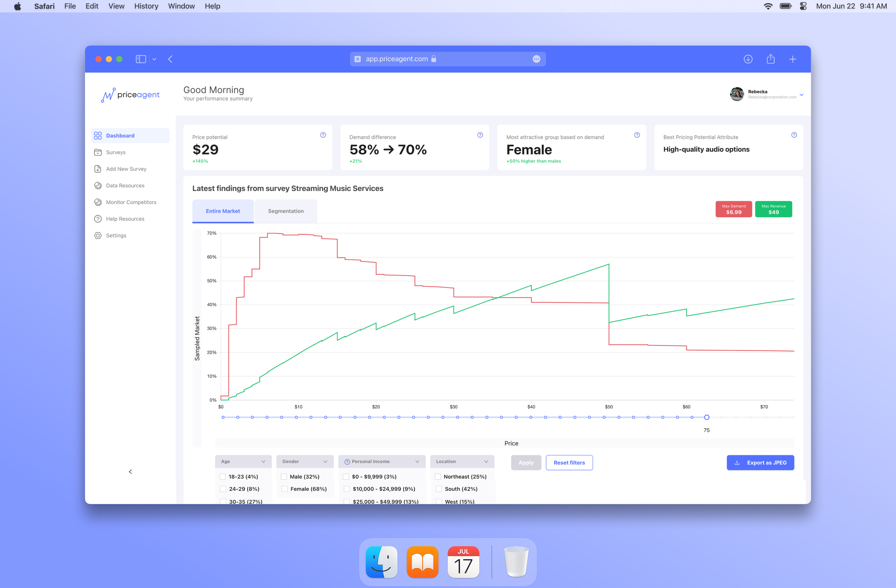Click the Safari share icon

tap(771, 59)
